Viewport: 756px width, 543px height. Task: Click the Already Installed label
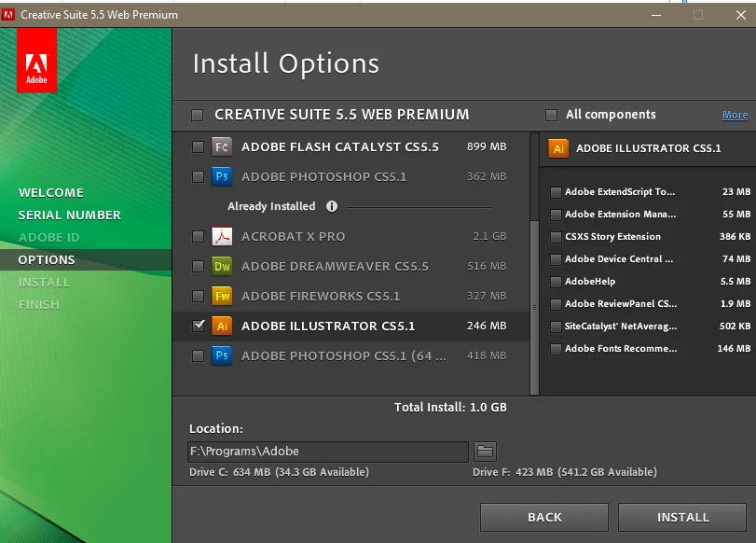click(271, 206)
